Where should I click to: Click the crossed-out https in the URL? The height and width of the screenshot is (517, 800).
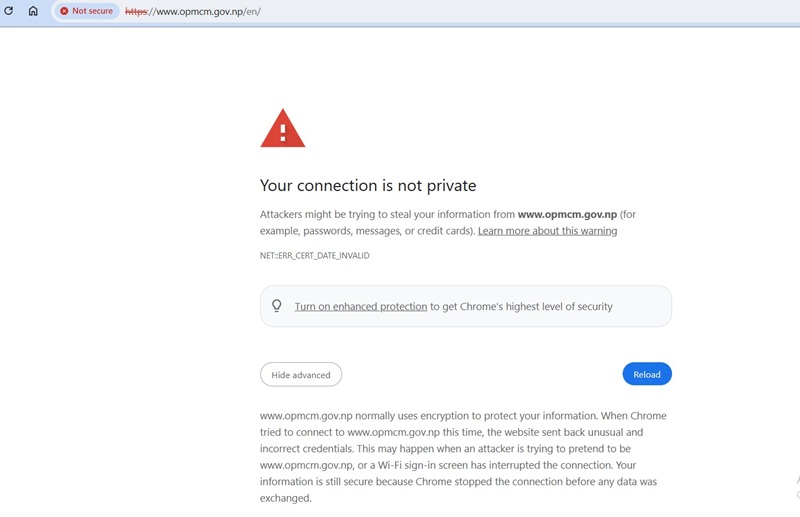(x=136, y=11)
